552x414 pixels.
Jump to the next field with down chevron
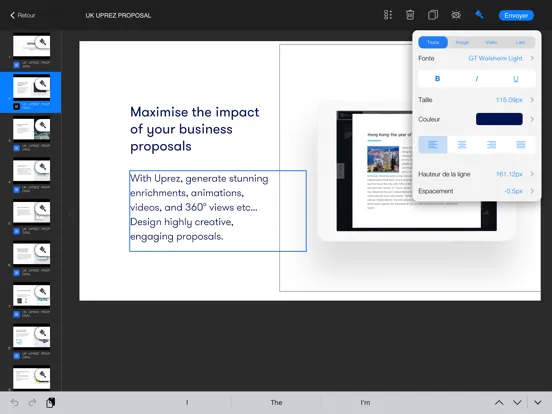[517, 402]
